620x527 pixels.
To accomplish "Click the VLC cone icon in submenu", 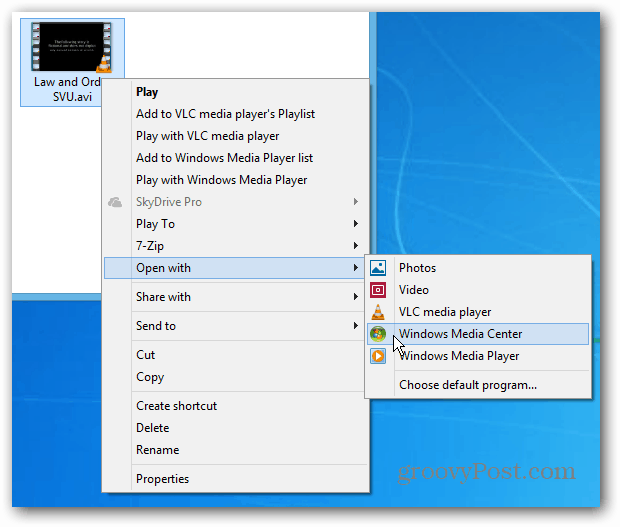I will [378, 312].
